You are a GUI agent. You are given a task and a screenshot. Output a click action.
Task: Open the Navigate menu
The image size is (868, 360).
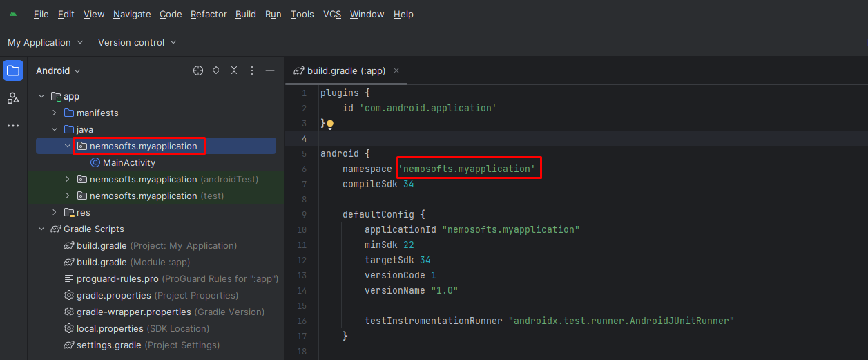[x=132, y=14]
